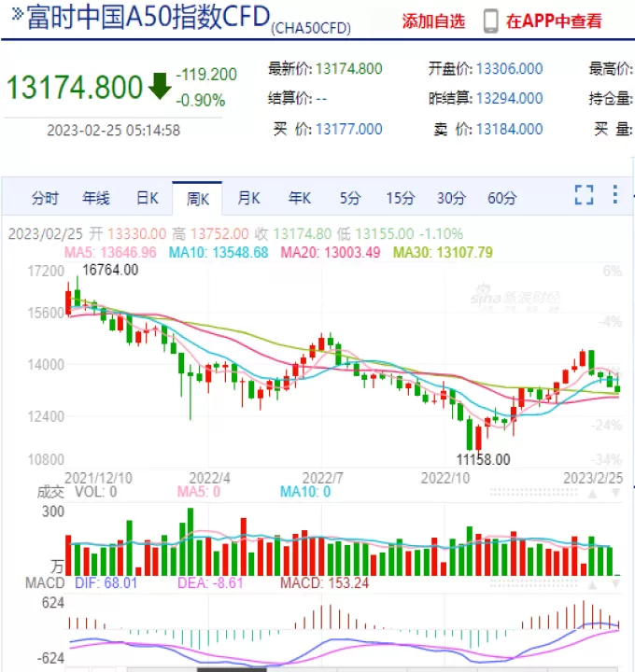The height and width of the screenshot is (672, 635).
Task: Open the 月K chart tab
Action: [x=248, y=198]
